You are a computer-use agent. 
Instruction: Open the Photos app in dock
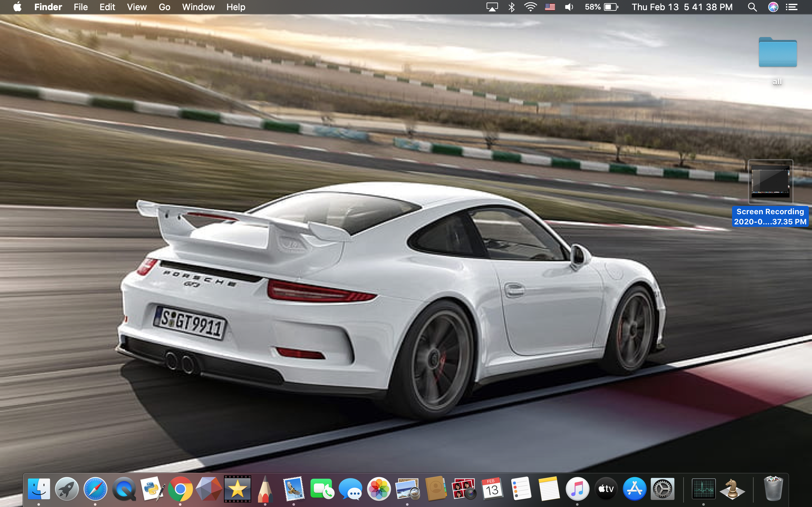379,489
